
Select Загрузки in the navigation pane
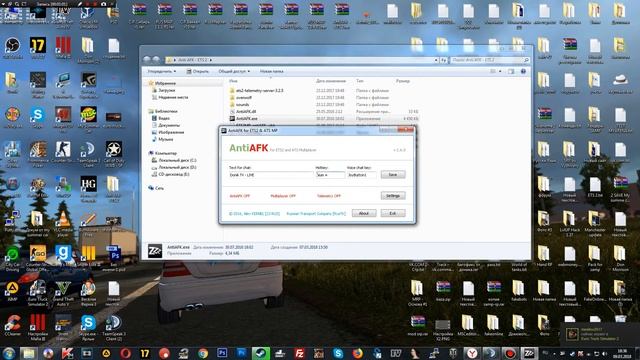click(167, 90)
